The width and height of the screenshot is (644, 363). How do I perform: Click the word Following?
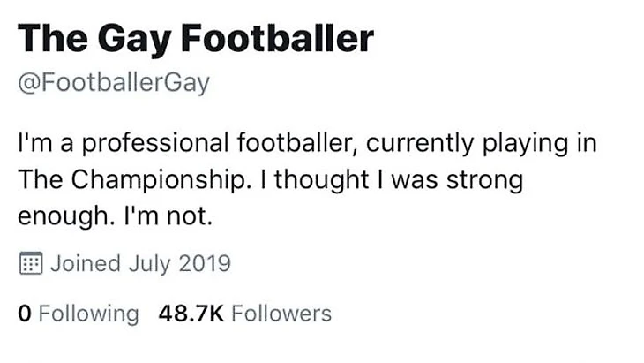[x=87, y=313]
